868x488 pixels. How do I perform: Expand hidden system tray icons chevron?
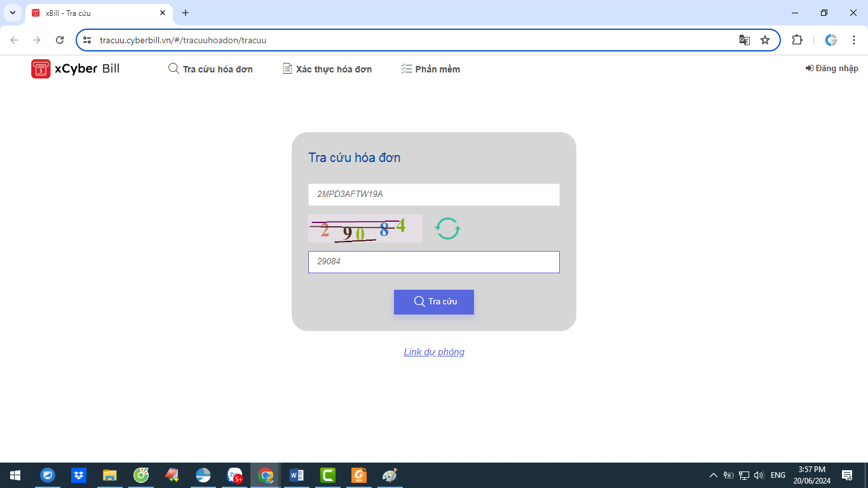pos(713,475)
